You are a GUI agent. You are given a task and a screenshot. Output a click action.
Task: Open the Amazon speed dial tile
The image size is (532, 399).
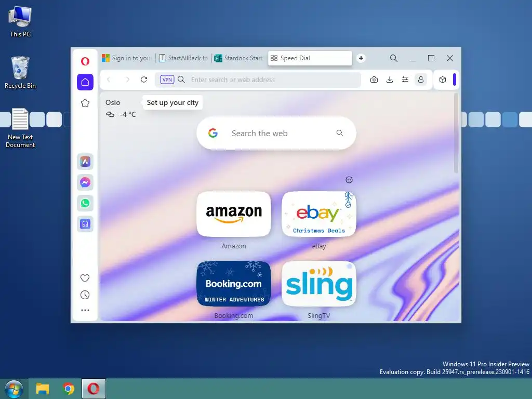pos(234,214)
